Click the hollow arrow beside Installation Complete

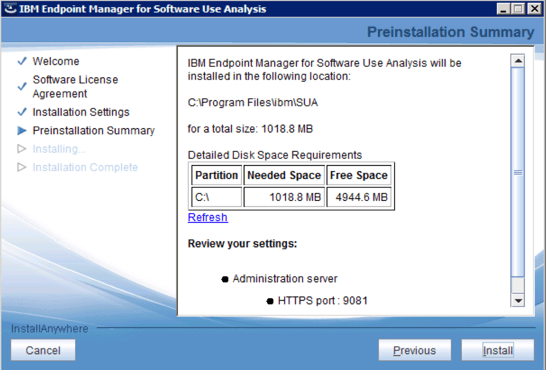[x=22, y=167]
